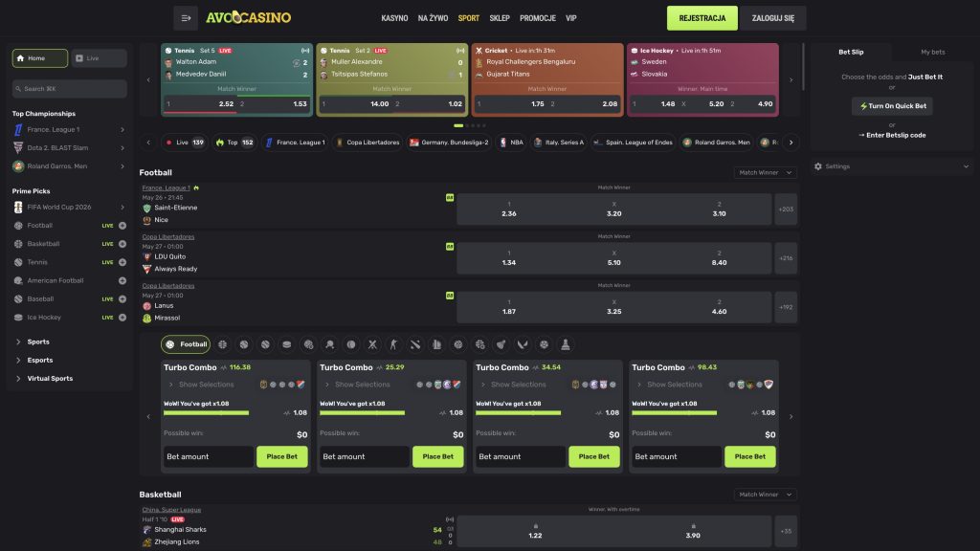Click Enter Betslip code link
The width and height of the screenshot is (980, 551).
click(x=892, y=135)
